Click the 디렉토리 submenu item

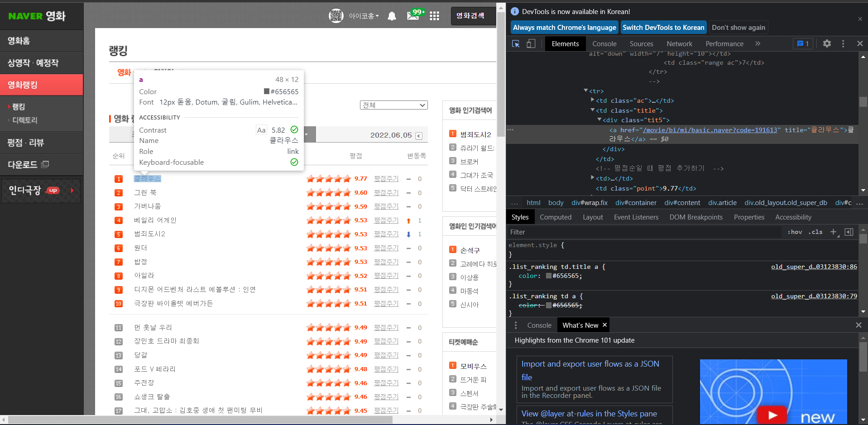[25, 120]
